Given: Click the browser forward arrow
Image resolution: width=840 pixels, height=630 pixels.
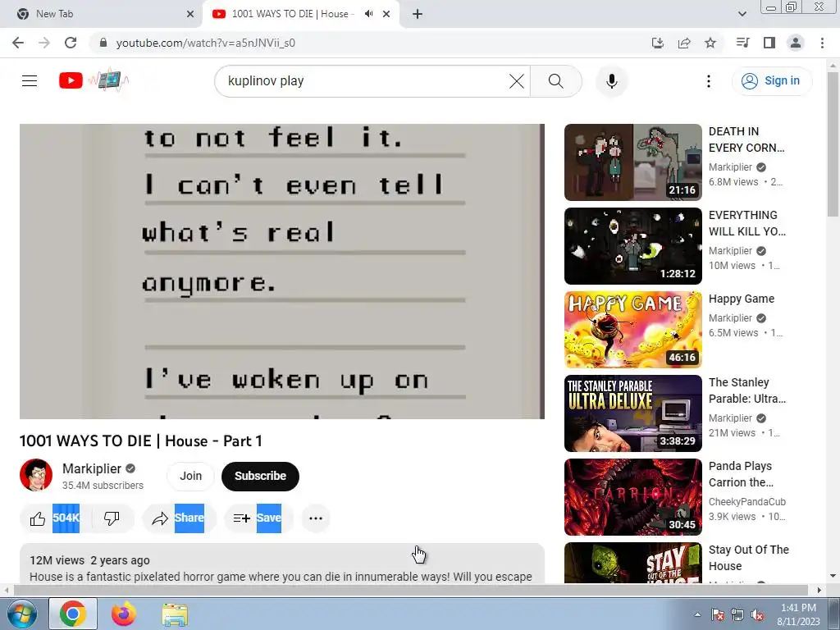Looking at the screenshot, I should coord(44,43).
